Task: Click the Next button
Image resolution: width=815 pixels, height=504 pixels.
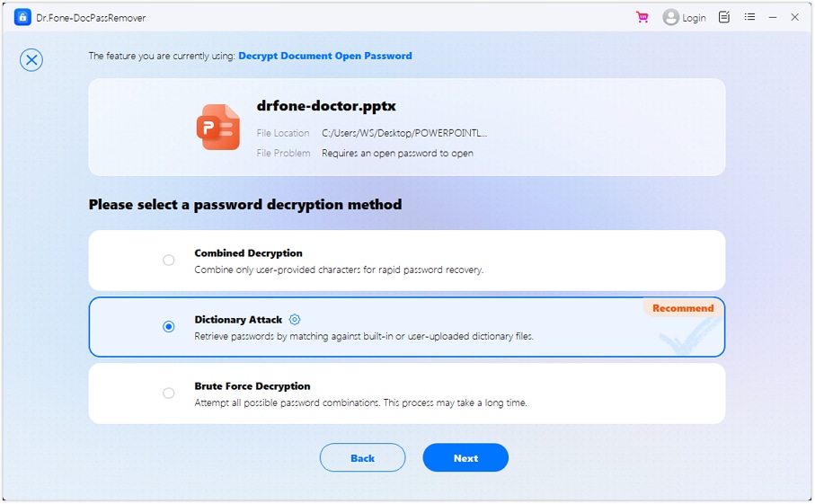Action: click(465, 458)
